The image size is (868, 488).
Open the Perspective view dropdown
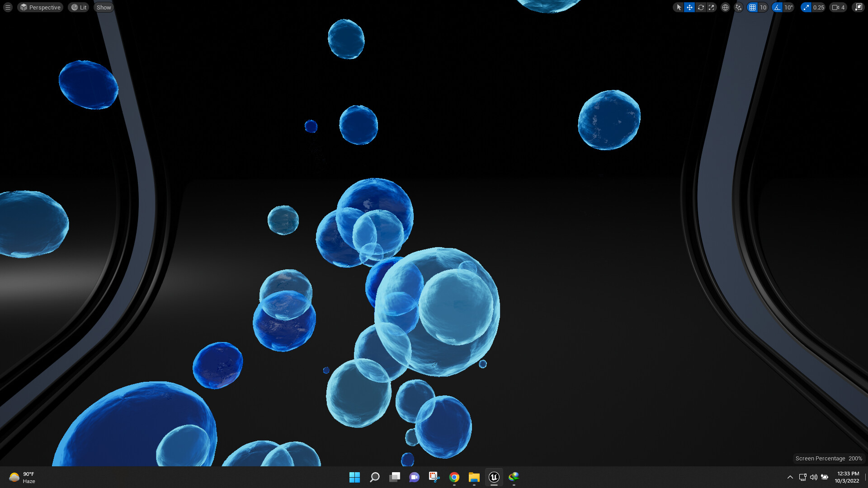[x=40, y=7]
